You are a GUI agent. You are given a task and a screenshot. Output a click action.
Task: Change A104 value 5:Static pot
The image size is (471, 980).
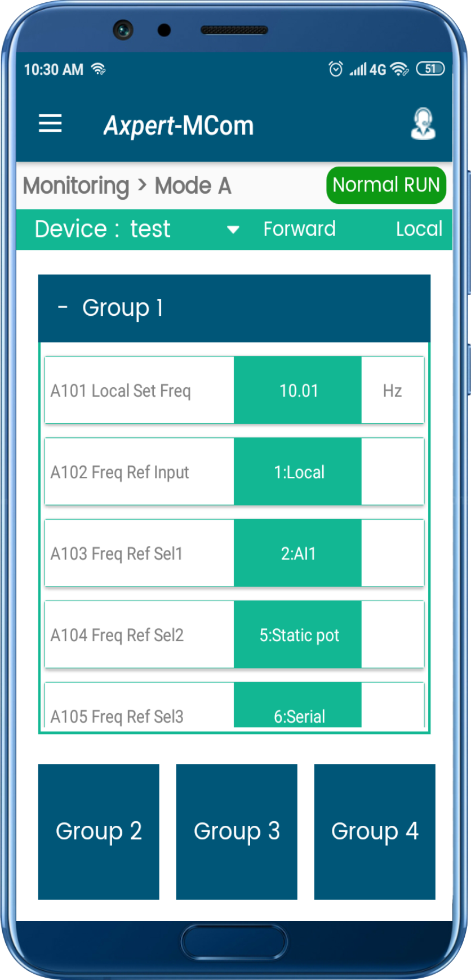[x=297, y=635]
